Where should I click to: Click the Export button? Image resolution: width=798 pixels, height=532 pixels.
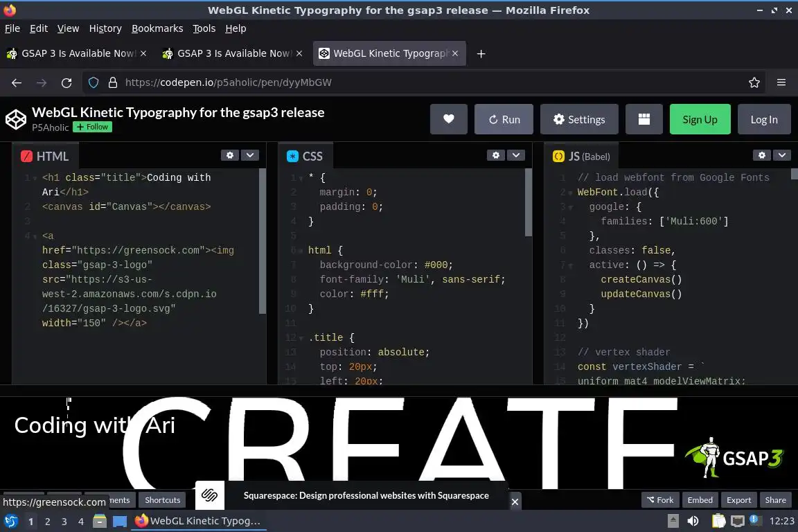point(738,500)
